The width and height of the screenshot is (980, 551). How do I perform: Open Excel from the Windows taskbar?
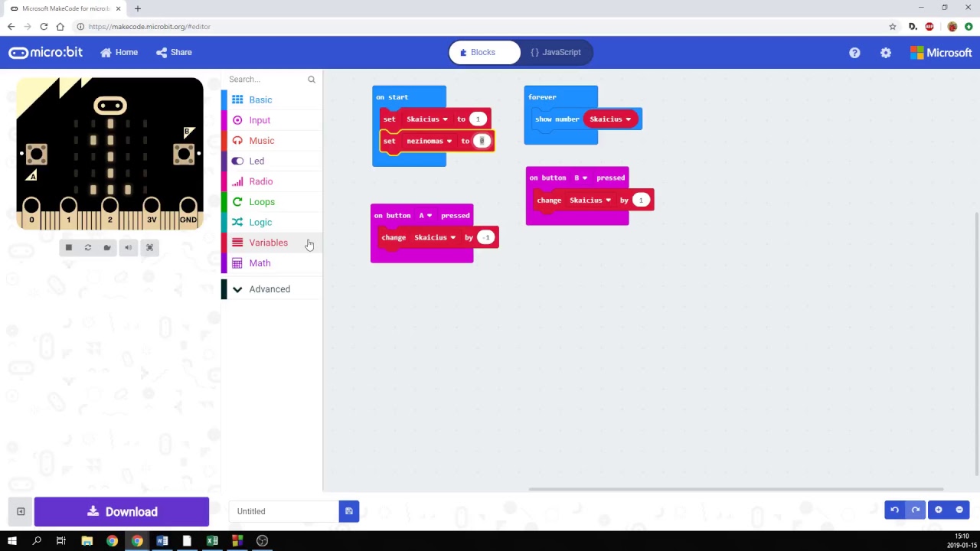click(212, 541)
